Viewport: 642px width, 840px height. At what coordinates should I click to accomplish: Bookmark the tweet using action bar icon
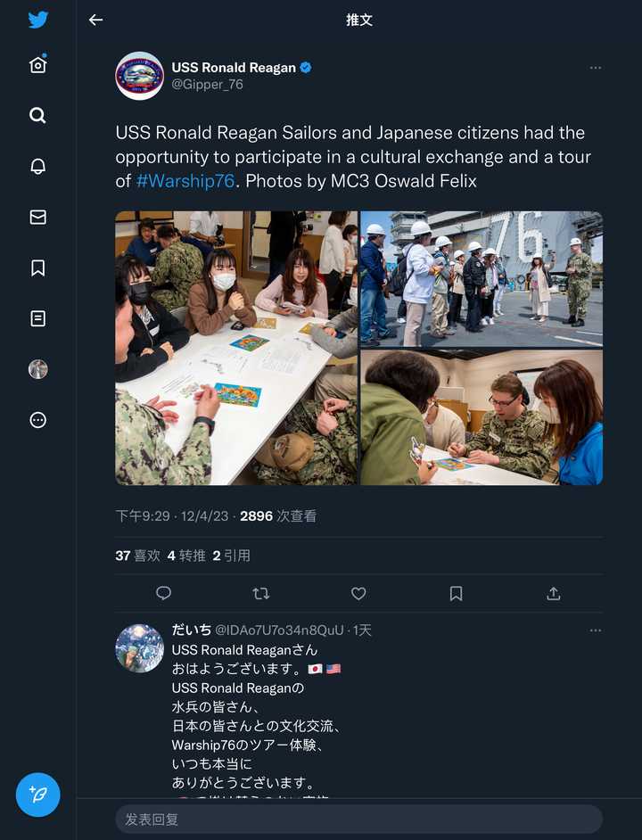point(456,593)
